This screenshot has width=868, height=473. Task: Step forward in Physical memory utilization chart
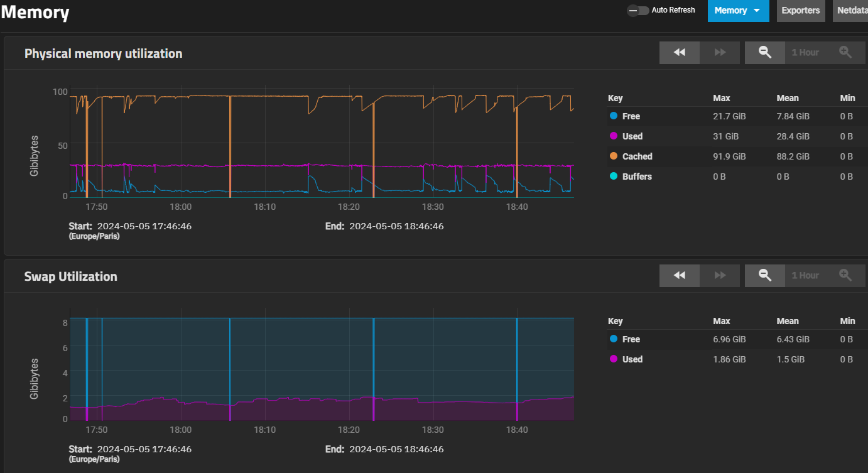[720, 53]
